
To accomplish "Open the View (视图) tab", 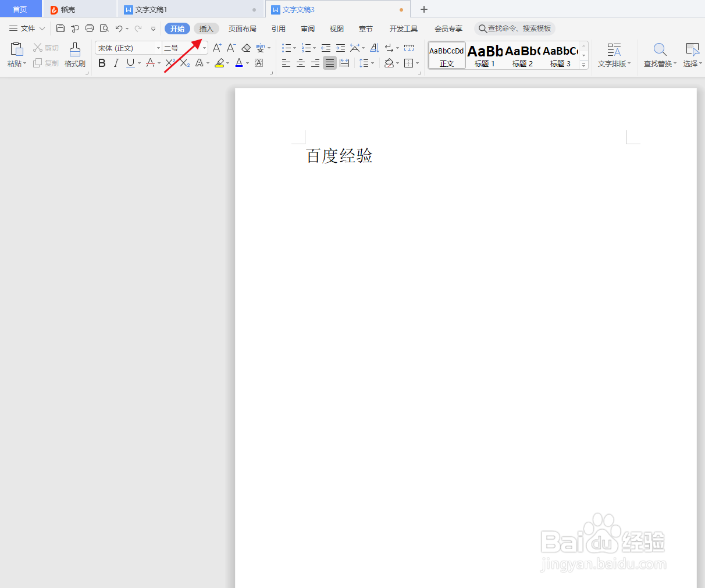I will [337, 28].
